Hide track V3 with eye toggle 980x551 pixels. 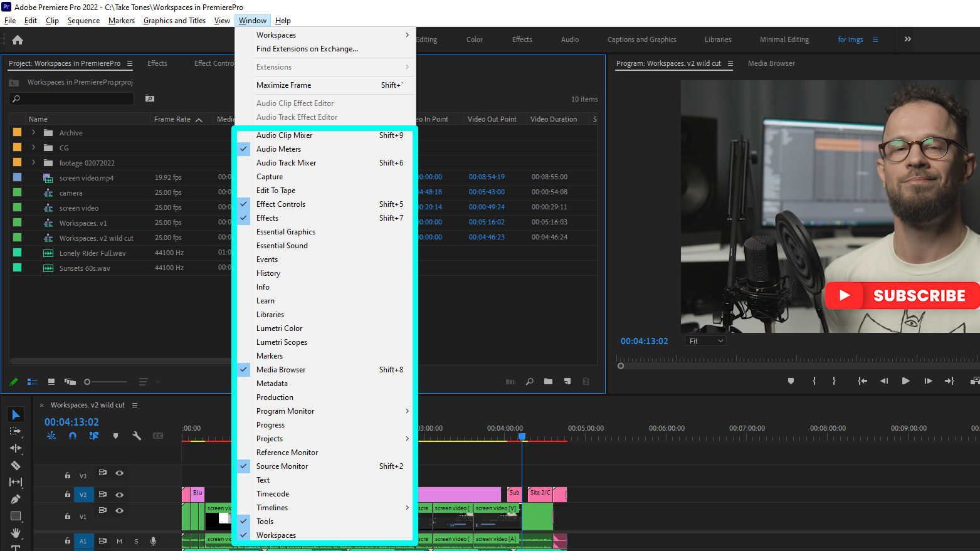[119, 473]
